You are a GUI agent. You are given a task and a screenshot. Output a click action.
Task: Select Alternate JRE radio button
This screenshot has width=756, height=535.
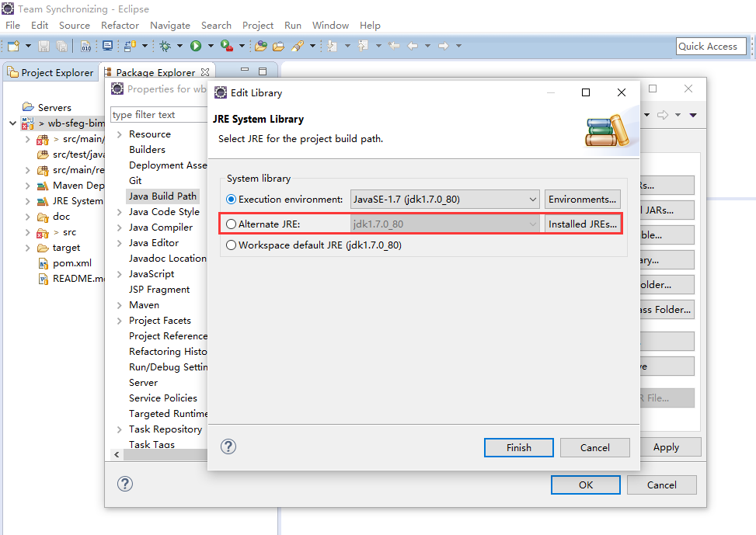point(232,224)
